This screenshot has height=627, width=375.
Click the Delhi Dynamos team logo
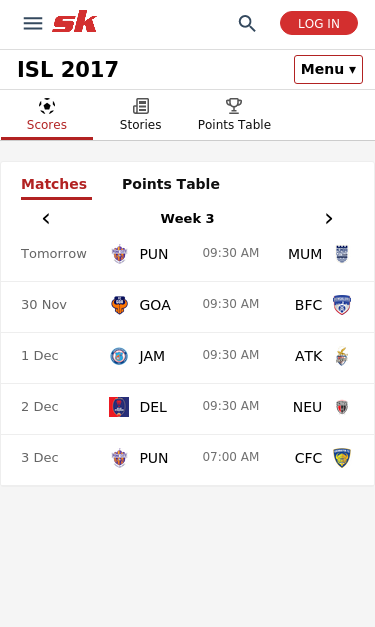[x=119, y=407]
